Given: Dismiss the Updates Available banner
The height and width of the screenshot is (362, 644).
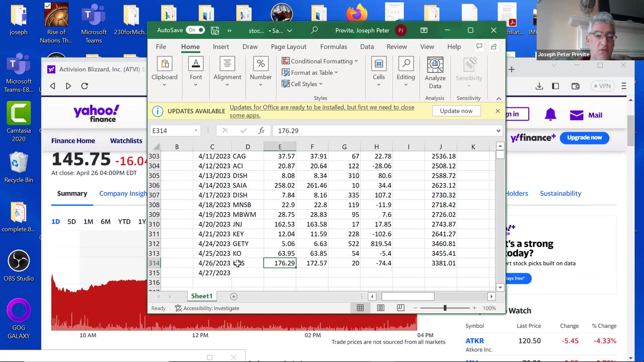Looking at the screenshot, I should pyautogui.click(x=498, y=111).
